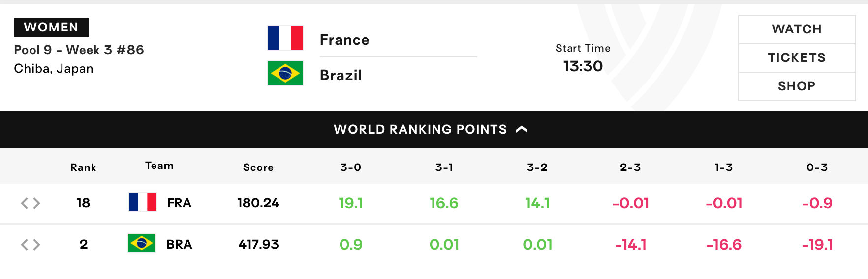The height and width of the screenshot is (279, 868).
Task: Open the France team name link
Action: click(344, 40)
